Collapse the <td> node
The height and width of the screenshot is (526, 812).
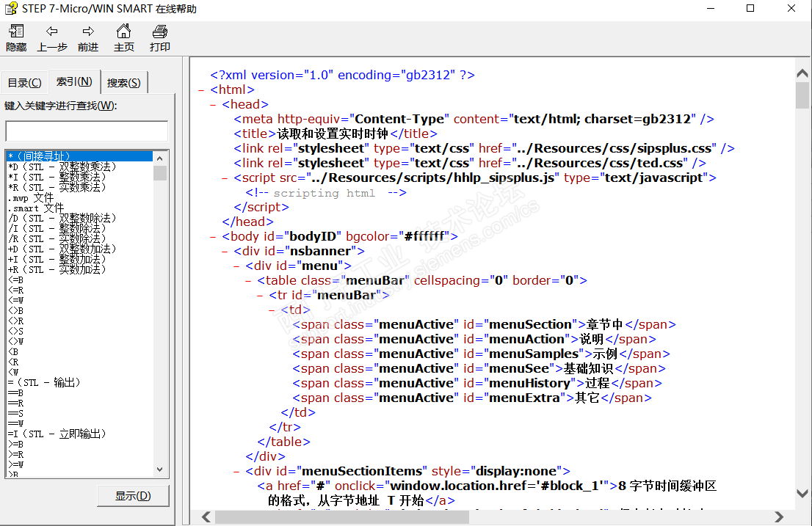[272, 310]
